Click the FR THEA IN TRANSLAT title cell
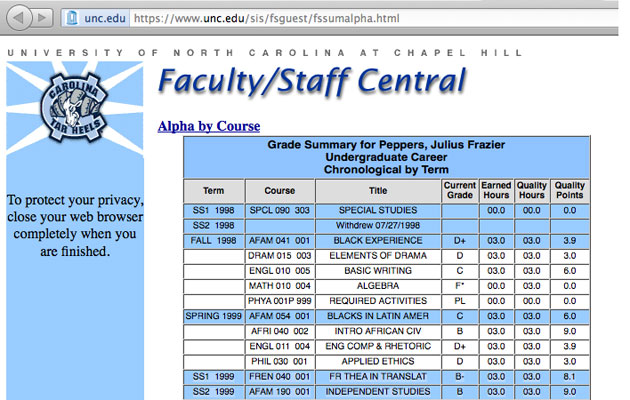 click(x=378, y=377)
